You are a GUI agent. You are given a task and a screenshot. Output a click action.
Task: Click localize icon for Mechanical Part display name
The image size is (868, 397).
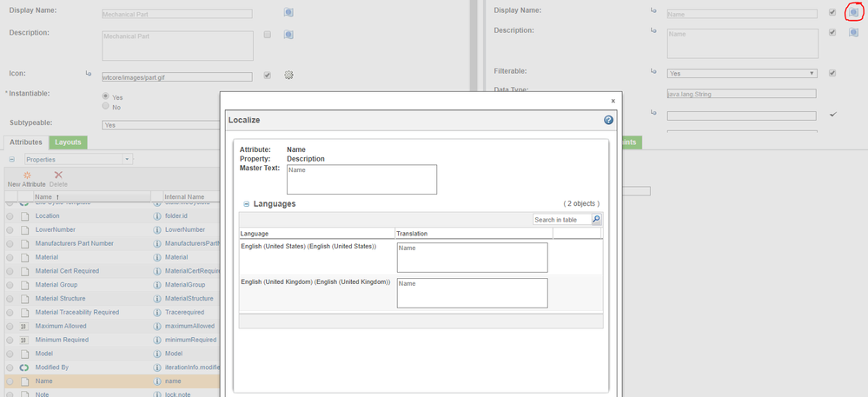point(288,13)
